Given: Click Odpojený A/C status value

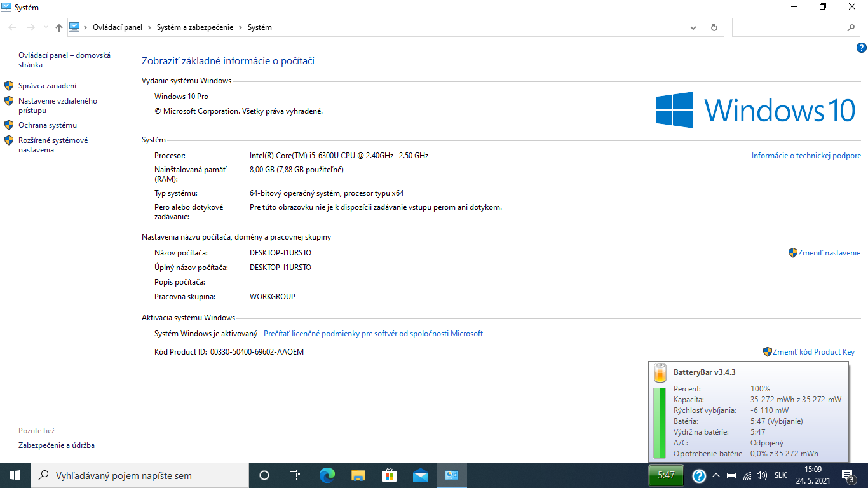Looking at the screenshot, I should (x=767, y=443).
